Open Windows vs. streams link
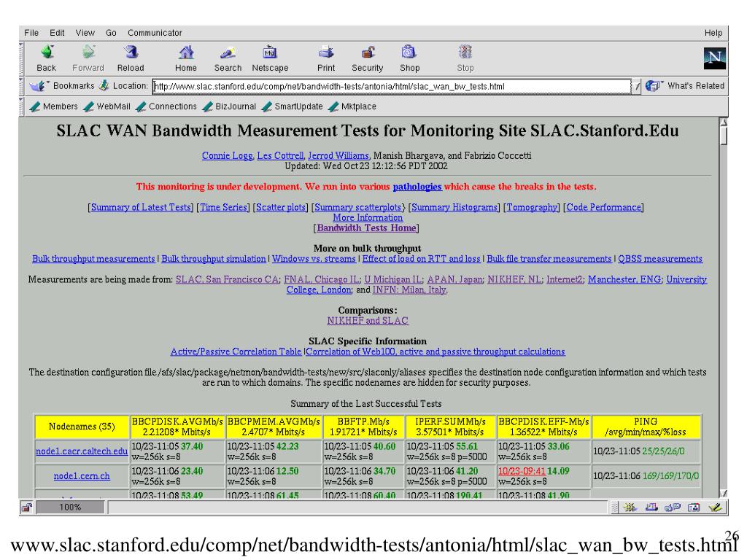Image resolution: width=747 pixels, height=560 pixels. coord(314,259)
